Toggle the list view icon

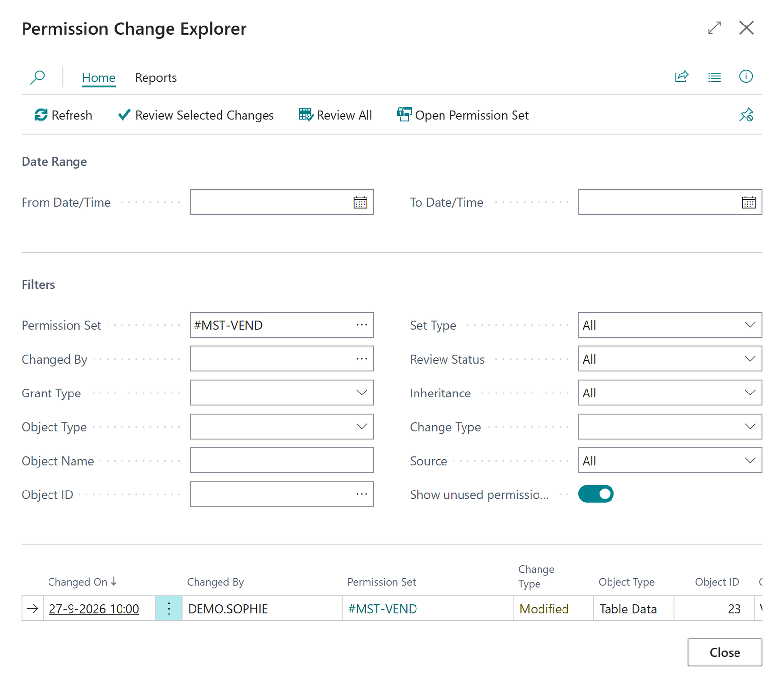pos(714,77)
